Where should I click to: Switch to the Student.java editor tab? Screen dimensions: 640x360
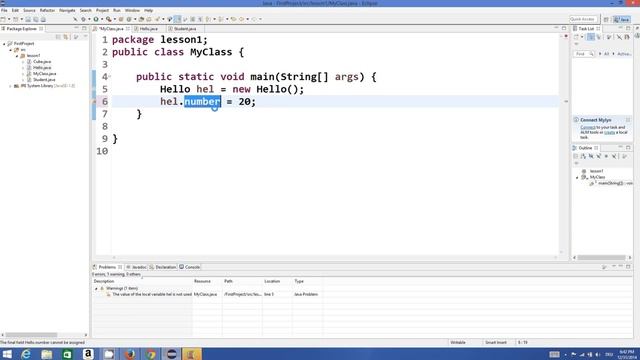click(185, 29)
